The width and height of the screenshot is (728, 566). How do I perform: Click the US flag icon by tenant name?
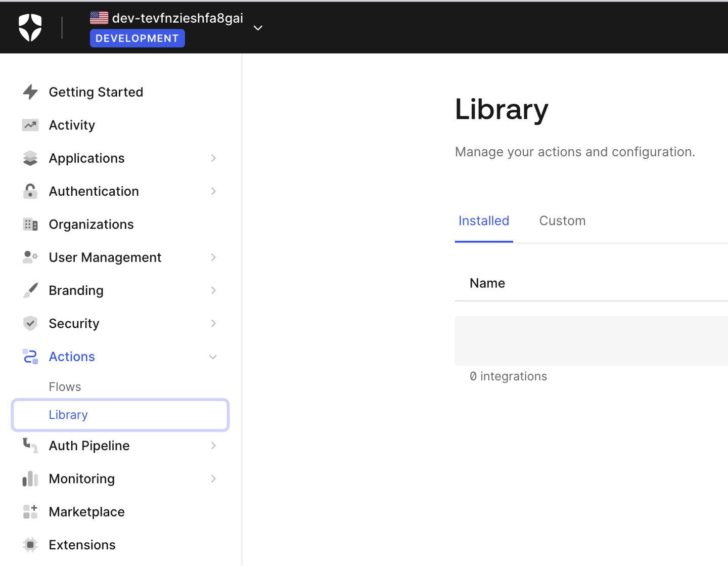99,18
